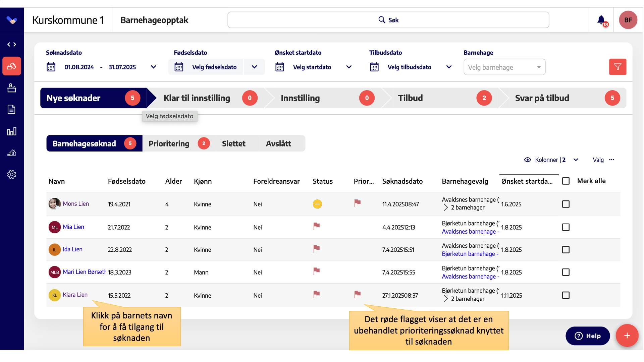Switch to the Barnehagesøknad tab
The image size is (644, 362).
point(94,143)
